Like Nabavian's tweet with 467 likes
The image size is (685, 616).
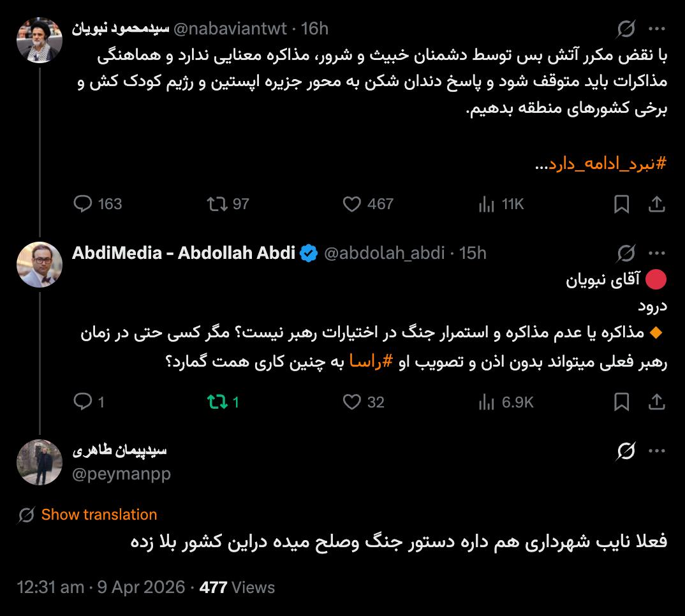click(x=352, y=203)
